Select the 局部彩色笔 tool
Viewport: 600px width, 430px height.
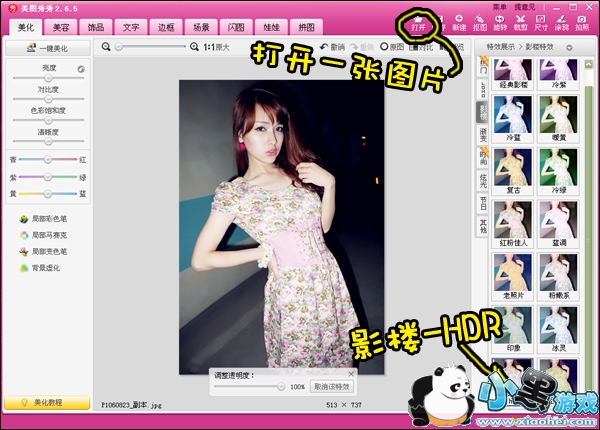click(x=43, y=219)
